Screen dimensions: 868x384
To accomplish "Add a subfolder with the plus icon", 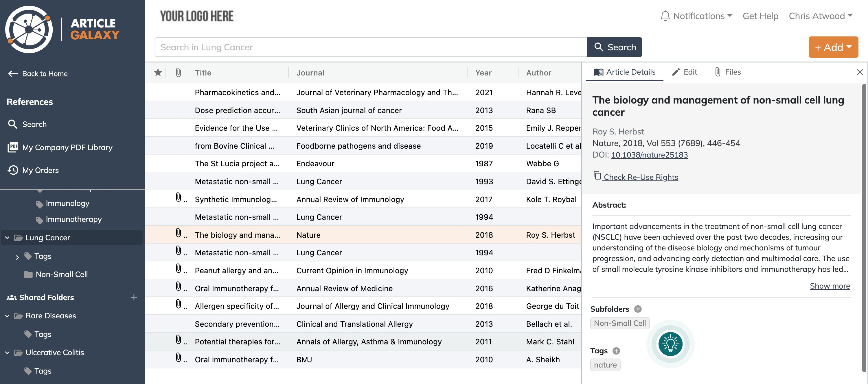I will (638, 309).
